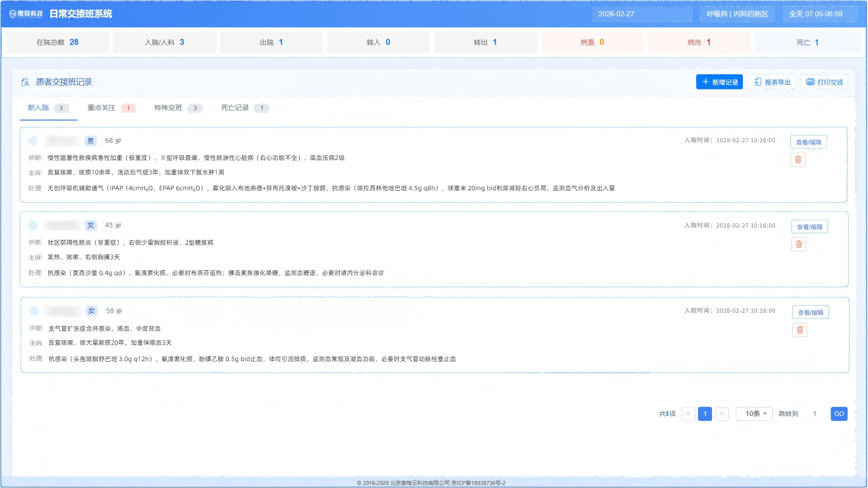The image size is (868, 488).
Task: Click the GO pagination button
Action: 839,414
